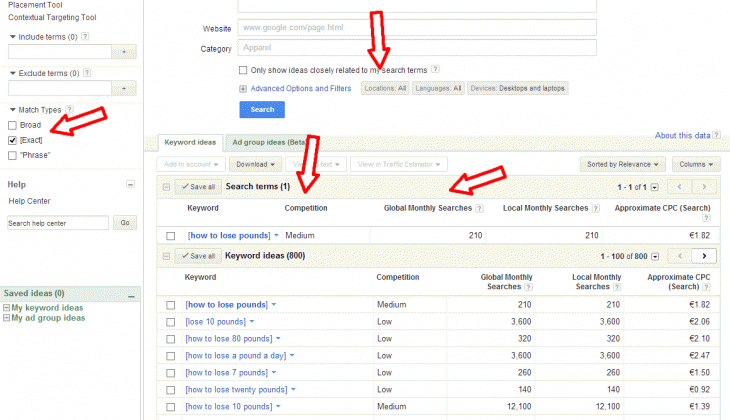The height and width of the screenshot is (420, 730).
Task: Click the Search help center input field
Action: pyautogui.click(x=57, y=222)
